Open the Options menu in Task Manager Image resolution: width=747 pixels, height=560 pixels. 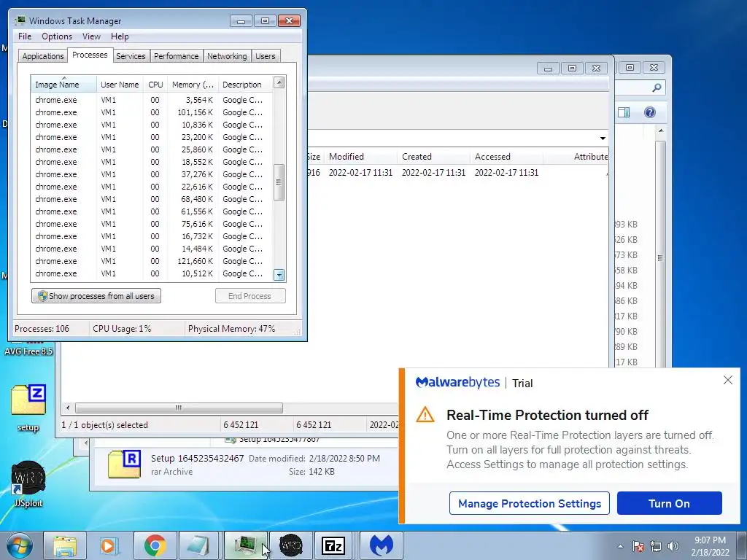[57, 36]
